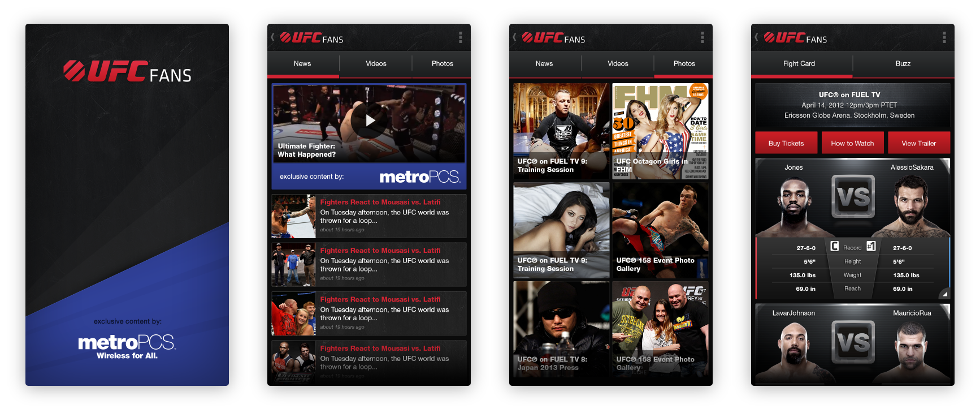Open news item with two fighters punching thumbnail

pyautogui.click(x=369, y=216)
